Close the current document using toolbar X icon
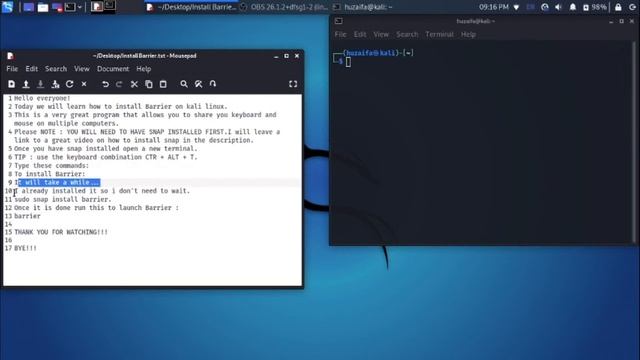Image resolution: width=640 pixels, height=360 pixels. point(84,84)
